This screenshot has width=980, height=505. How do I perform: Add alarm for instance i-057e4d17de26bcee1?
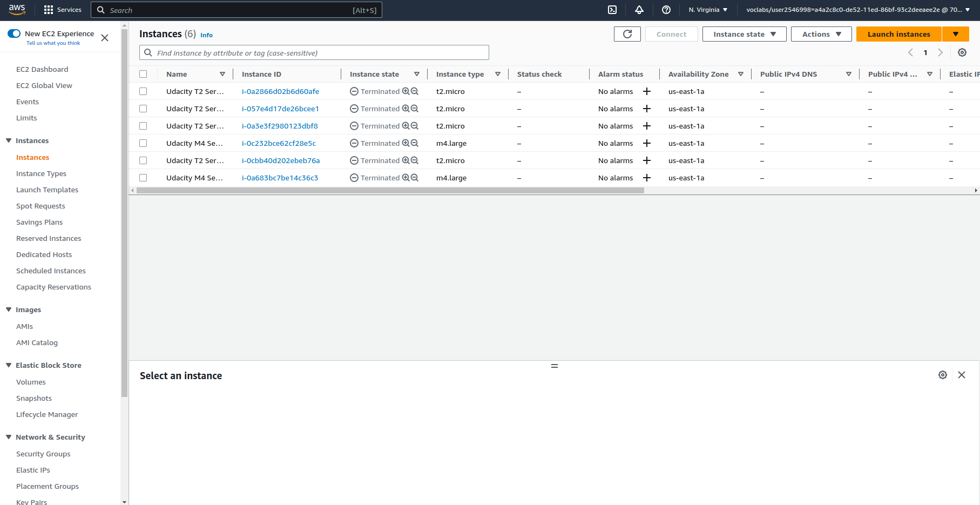pos(647,109)
